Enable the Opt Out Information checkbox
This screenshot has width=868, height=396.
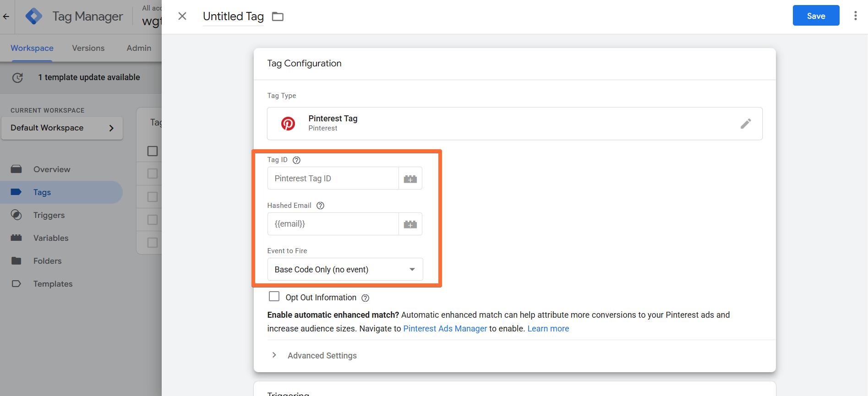point(274,297)
